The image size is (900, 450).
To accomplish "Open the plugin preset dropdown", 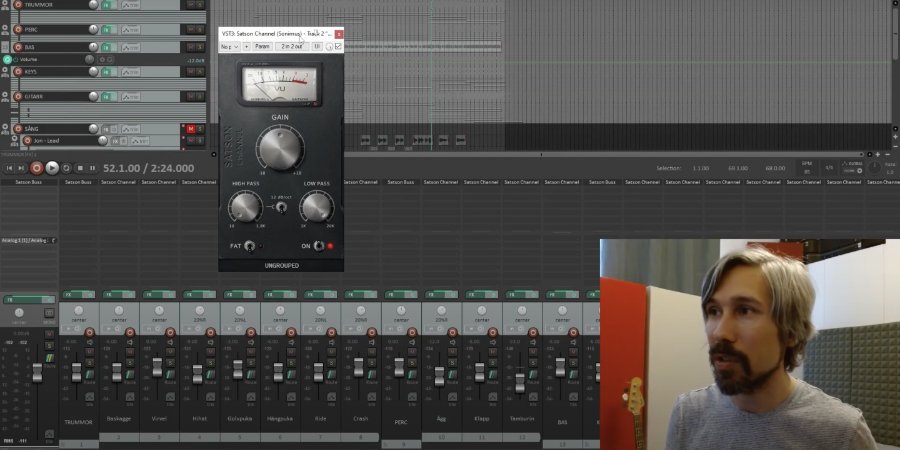I will (x=230, y=46).
